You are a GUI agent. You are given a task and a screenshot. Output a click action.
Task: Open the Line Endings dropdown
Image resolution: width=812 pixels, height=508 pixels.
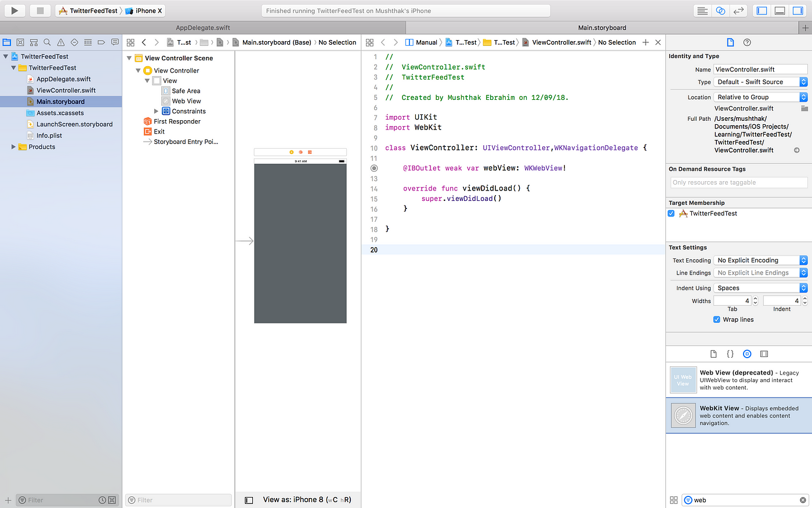760,273
